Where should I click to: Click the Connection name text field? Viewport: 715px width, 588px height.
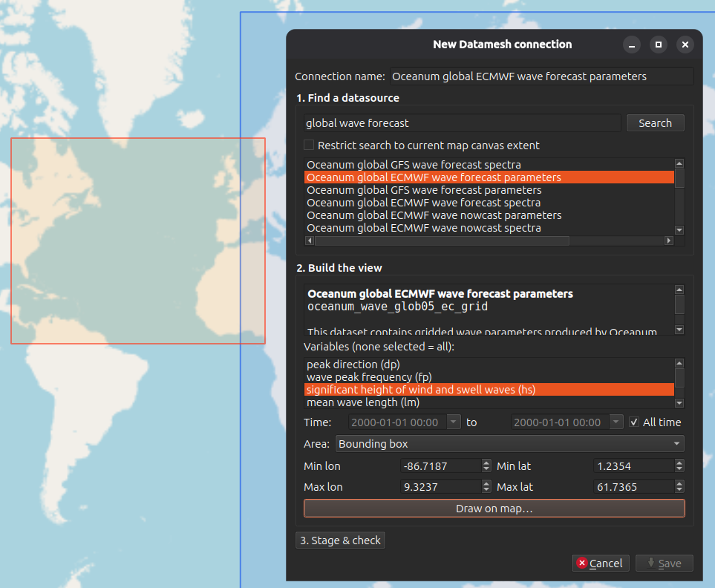click(542, 76)
